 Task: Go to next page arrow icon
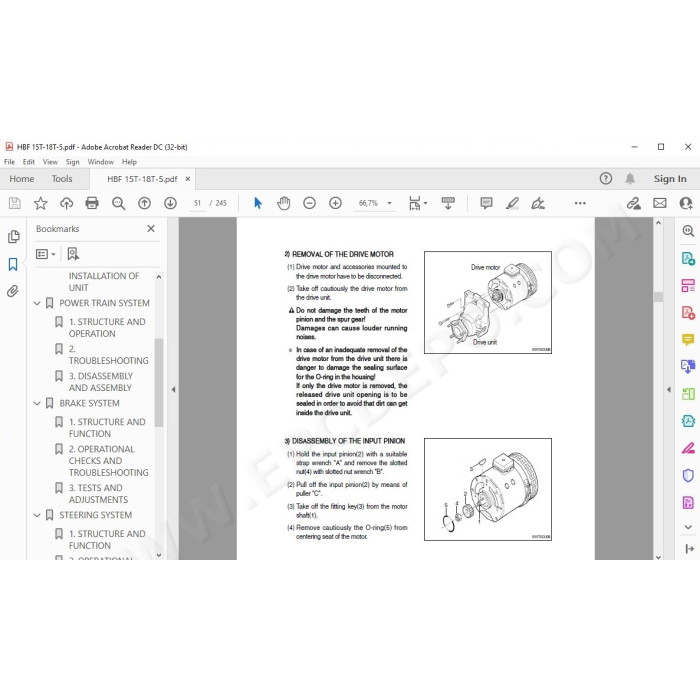tap(170, 204)
